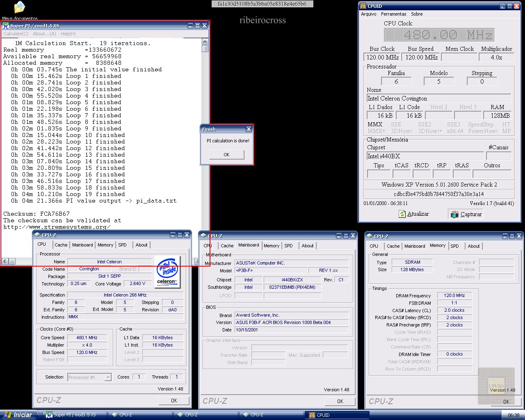The height and width of the screenshot is (420, 525).
Task: Click the Super PI title bar icon
Action: click(6, 25)
